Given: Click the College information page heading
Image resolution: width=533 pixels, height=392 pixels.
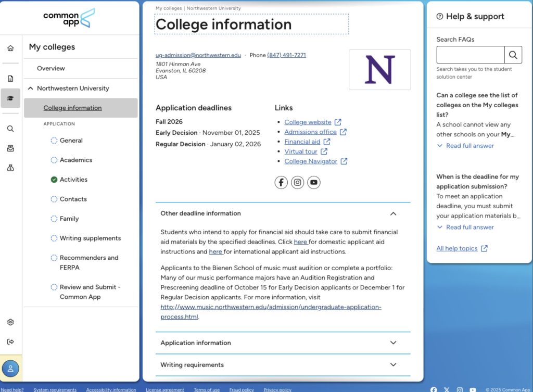Looking at the screenshot, I should coord(224,24).
